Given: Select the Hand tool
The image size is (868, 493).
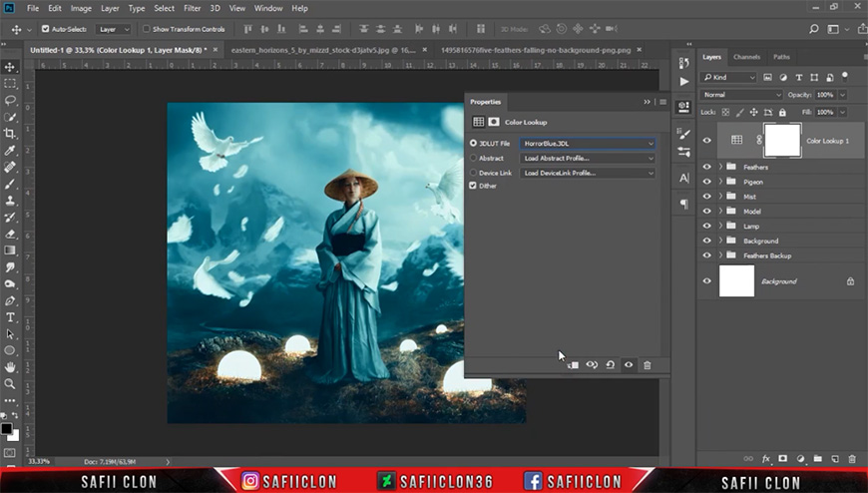Looking at the screenshot, I should 10,367.
